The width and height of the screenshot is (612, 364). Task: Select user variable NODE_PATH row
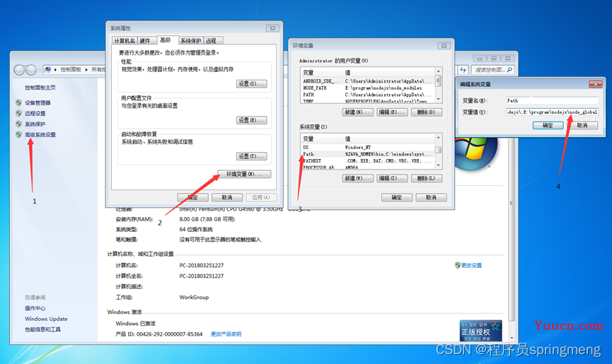(x=368, y=88)
